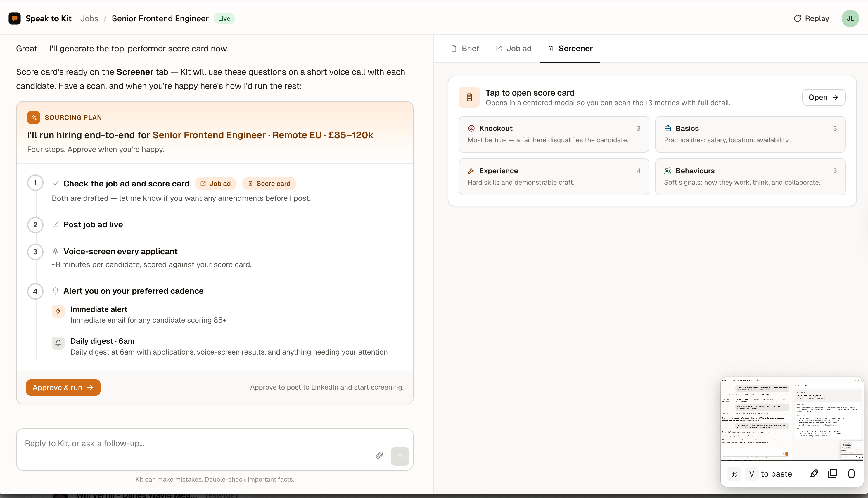
Task: Click the step 1 number circle
Action: [35, 183]
